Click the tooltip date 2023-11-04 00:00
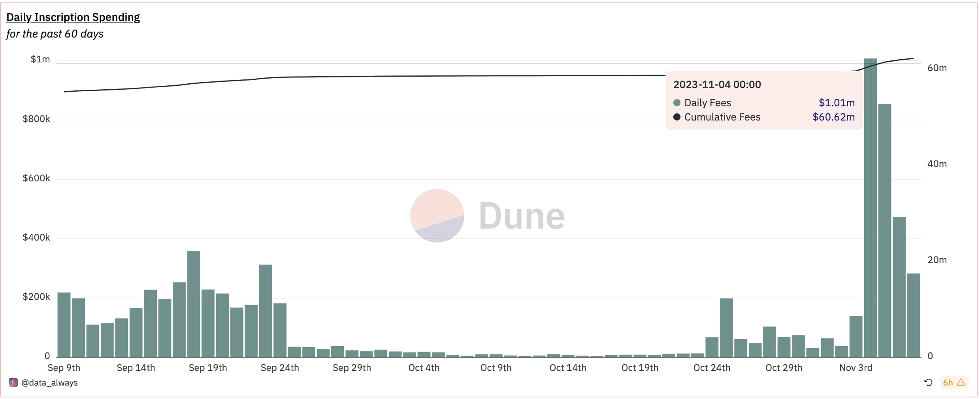Viewport: 980px width, 399px height. click(717, 85)
